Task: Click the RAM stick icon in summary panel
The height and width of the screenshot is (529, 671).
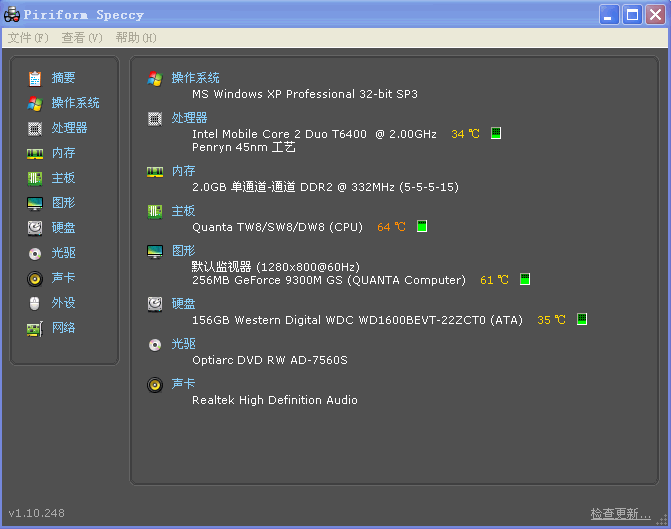Action: [x=155, y=172]
